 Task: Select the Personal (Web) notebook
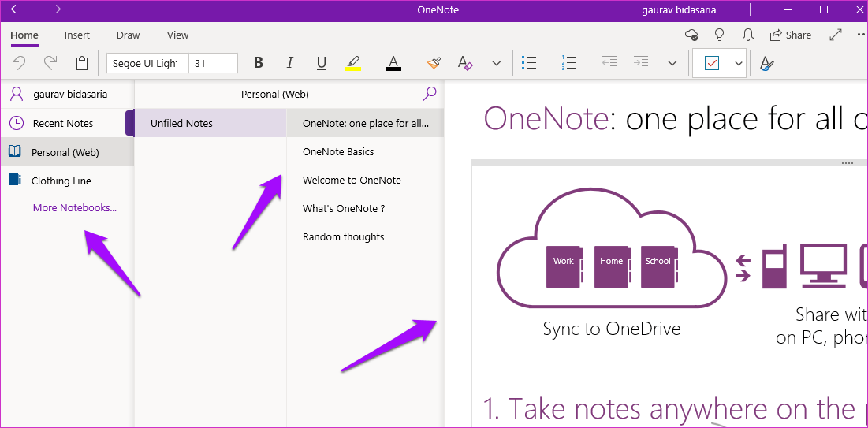[x=67, y=151]
